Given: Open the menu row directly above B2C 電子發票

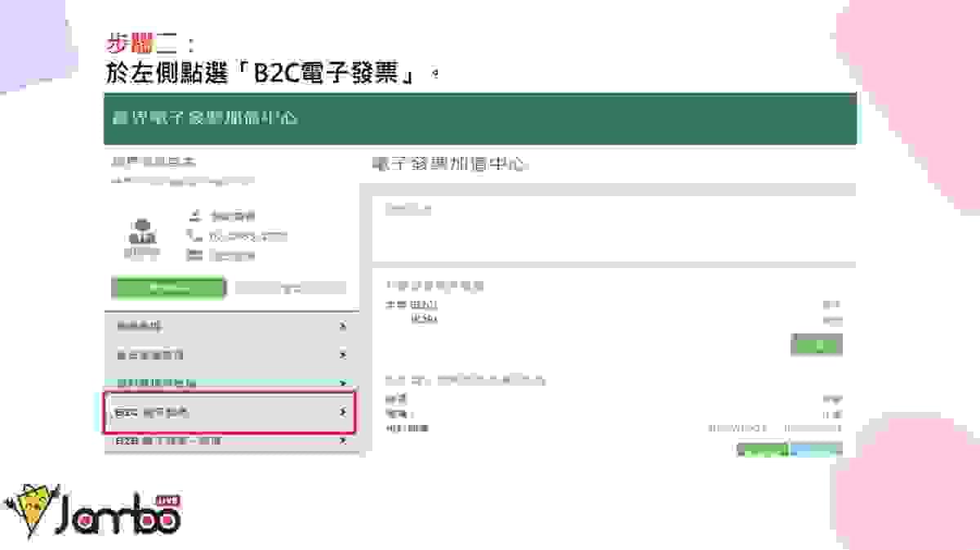Looking at the screenshot, I should pos(230,382).
